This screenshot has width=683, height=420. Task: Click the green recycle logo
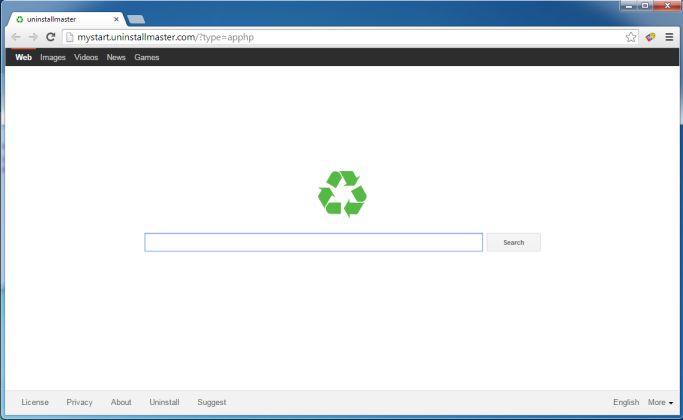tap(342, 194)
